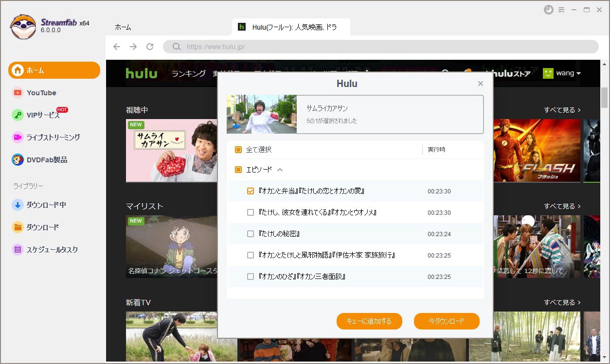Open the clock history icon
Viewport: 610px width, 364px height.
click(549, 10)
